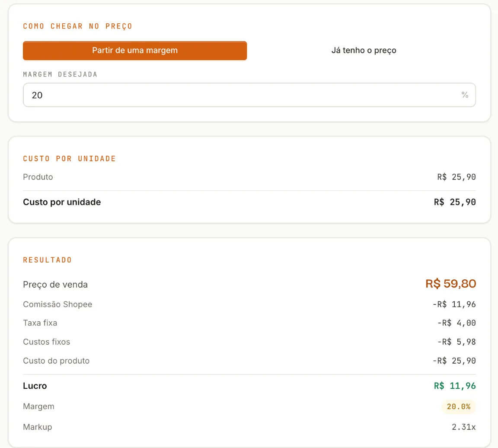Click the "Taxa fixa" label
Screen dimensions: 498x448
pos(40,323)
